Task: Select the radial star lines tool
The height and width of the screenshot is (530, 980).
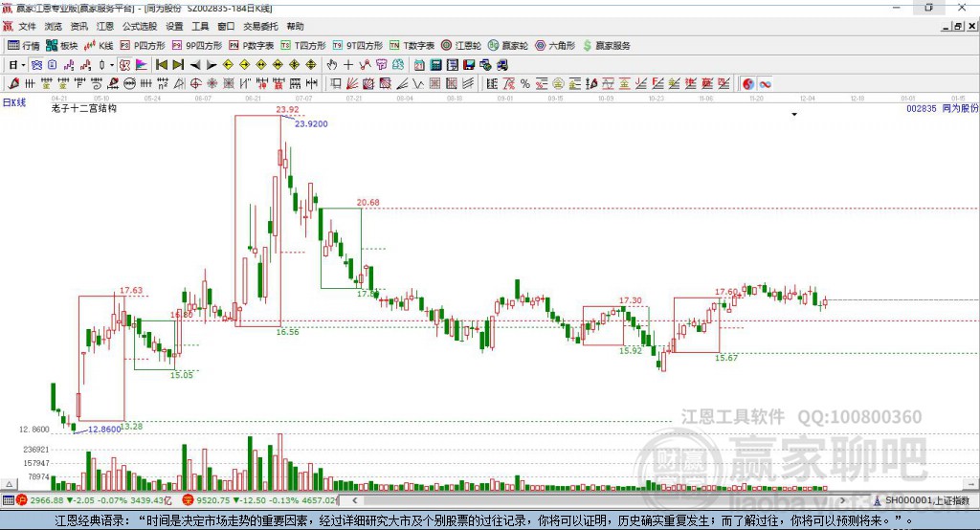Action: (x=212, y=84)
